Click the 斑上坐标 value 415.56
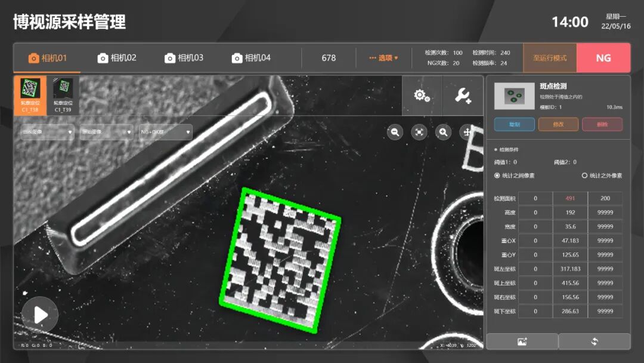This screenshot has height=363, width=644. click(x=570, y=283)
